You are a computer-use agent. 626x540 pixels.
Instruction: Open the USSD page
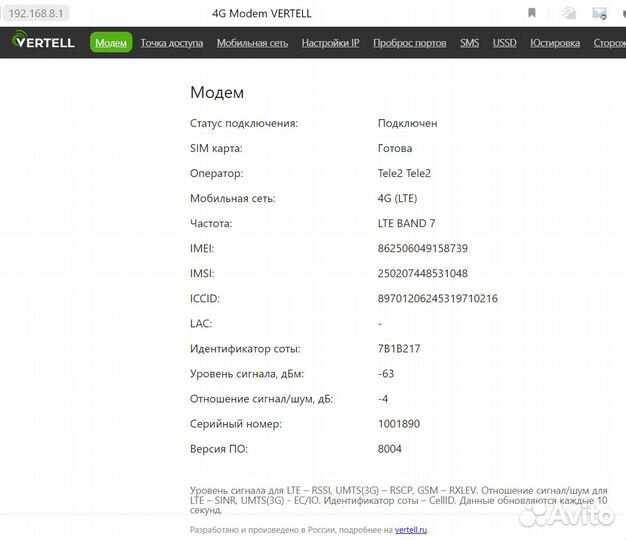click(x=505, y=43)
